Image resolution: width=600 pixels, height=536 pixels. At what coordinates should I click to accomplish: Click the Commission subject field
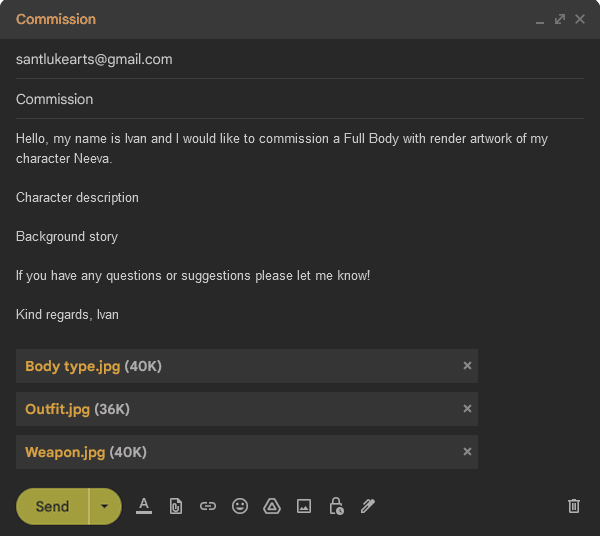pos(300,99)
